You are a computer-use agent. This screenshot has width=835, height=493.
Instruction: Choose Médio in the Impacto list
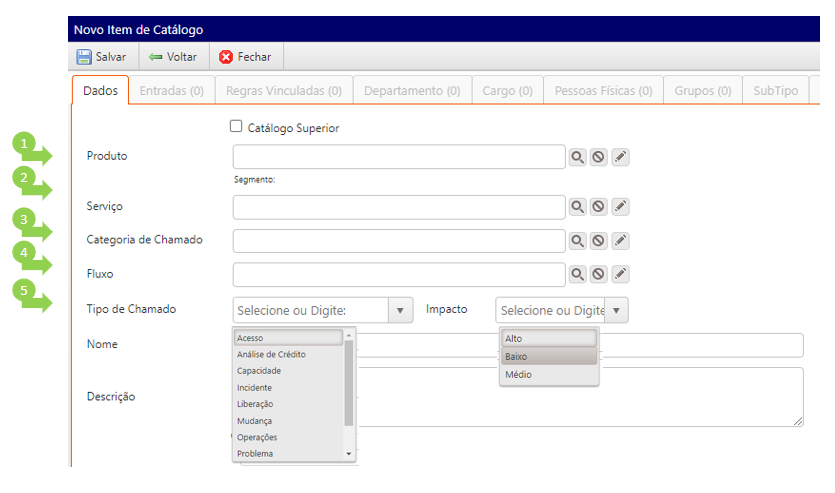click(518, 374)
